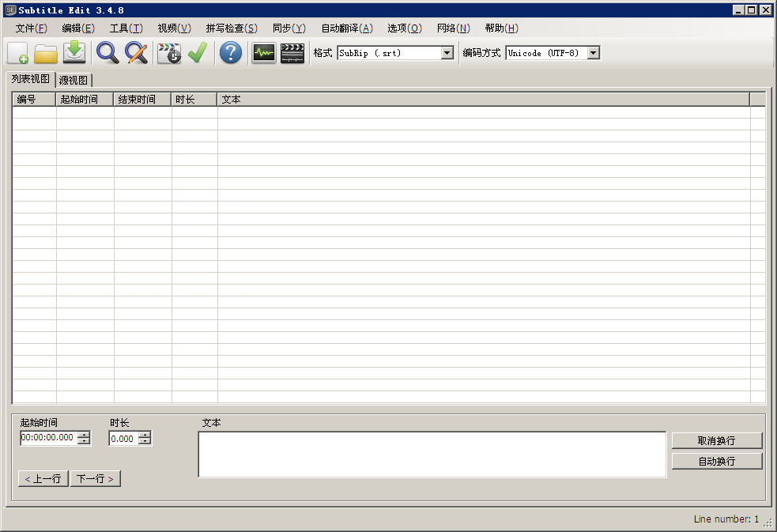Increase 时长 using its up stepper arrow
777x532 pixels.
(x=144, y=434)
